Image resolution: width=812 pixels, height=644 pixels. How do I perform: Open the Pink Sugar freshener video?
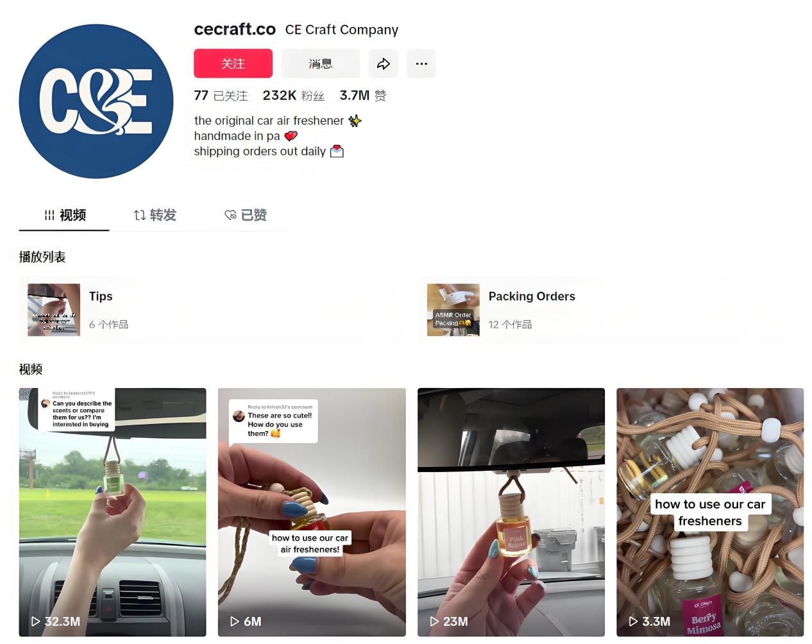click(511, 512)
